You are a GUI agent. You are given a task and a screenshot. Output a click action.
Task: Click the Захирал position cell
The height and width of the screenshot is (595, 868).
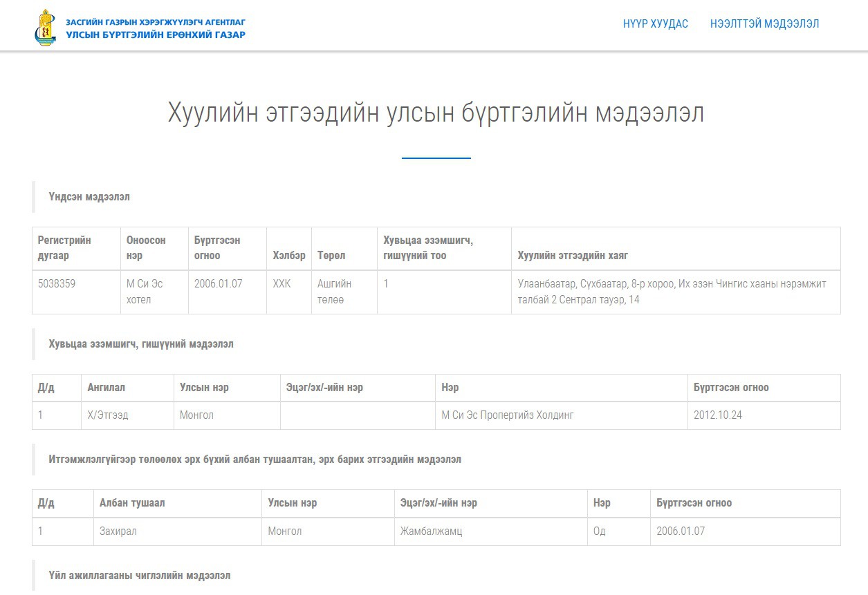178,531
